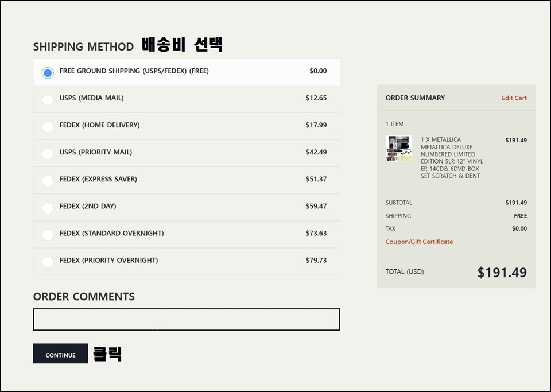Image resolution: width=551 pixels, height=392 pixels.
Task: Click the $51.37 Express Saver price
Action: pyautogui.click(x=316, y=179)
